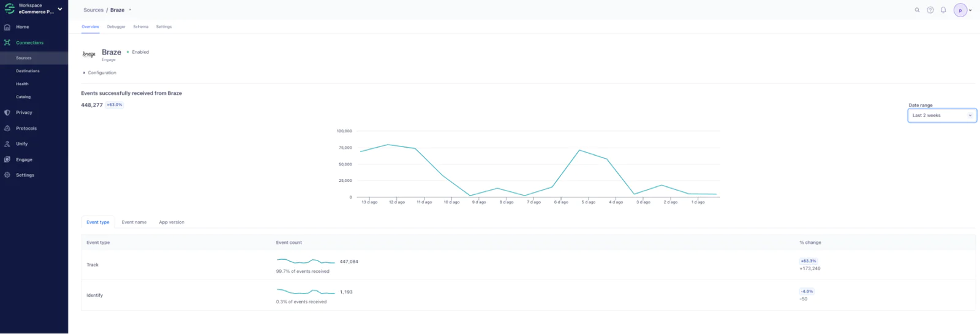Click the 448,277 total events figure
980x334 pixels.
tap(92, 105)
